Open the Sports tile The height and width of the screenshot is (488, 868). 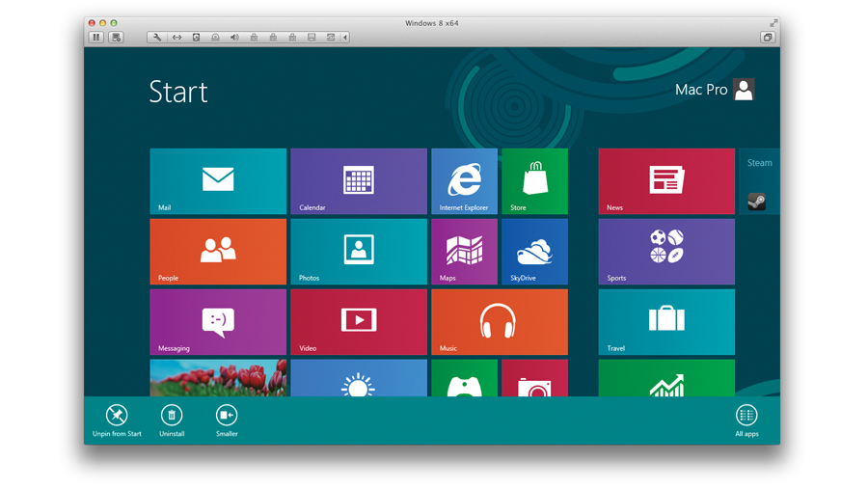click(x=666, y=251)
